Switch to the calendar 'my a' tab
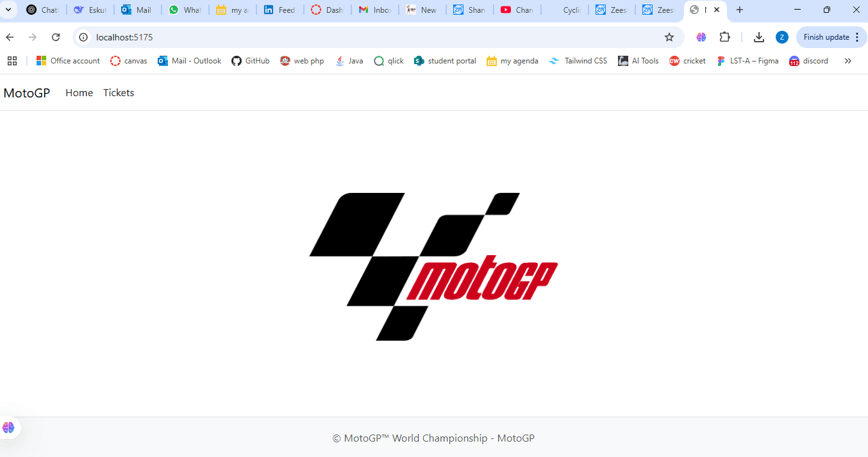This screenshot has height=457, width=868. tap(233, 10)
